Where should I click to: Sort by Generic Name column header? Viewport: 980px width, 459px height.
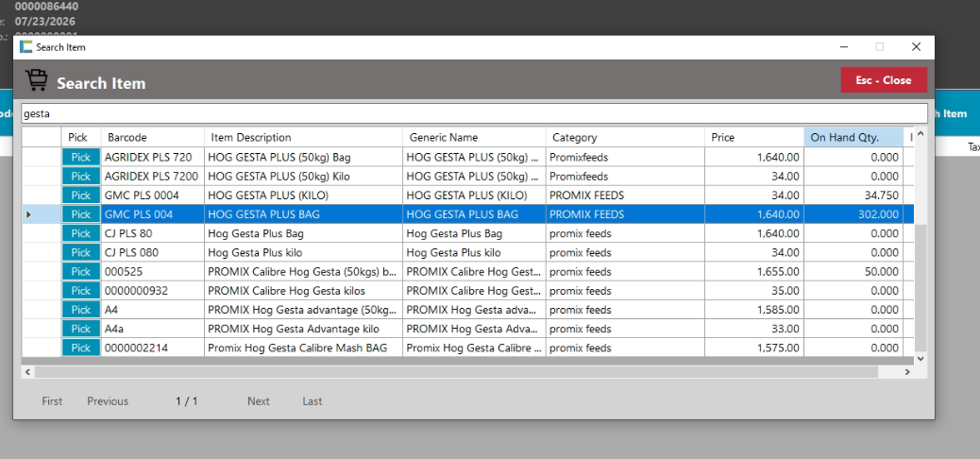click(474, 138)
